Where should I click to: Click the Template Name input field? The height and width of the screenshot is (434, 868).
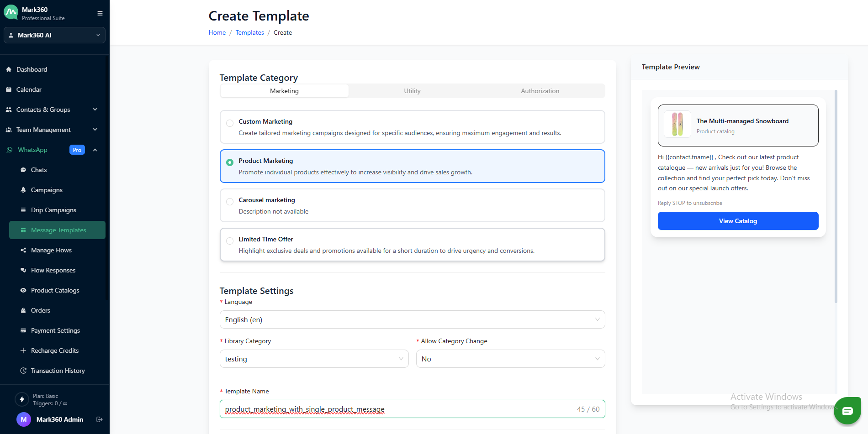pos(397,409)
